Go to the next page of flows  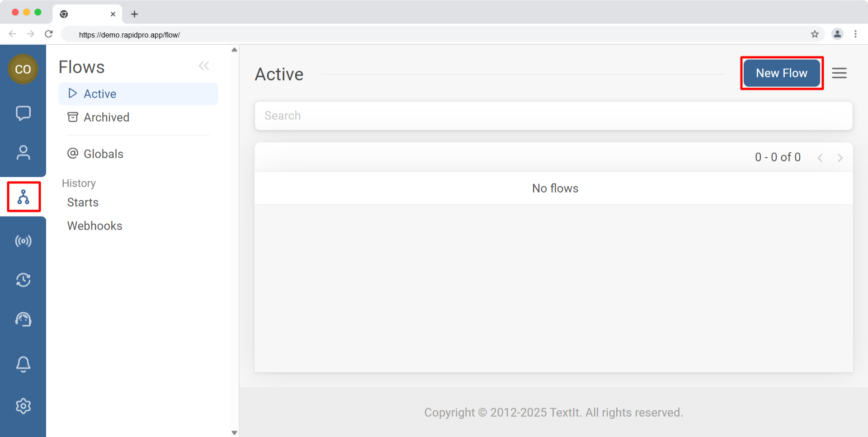click(840, 158)
